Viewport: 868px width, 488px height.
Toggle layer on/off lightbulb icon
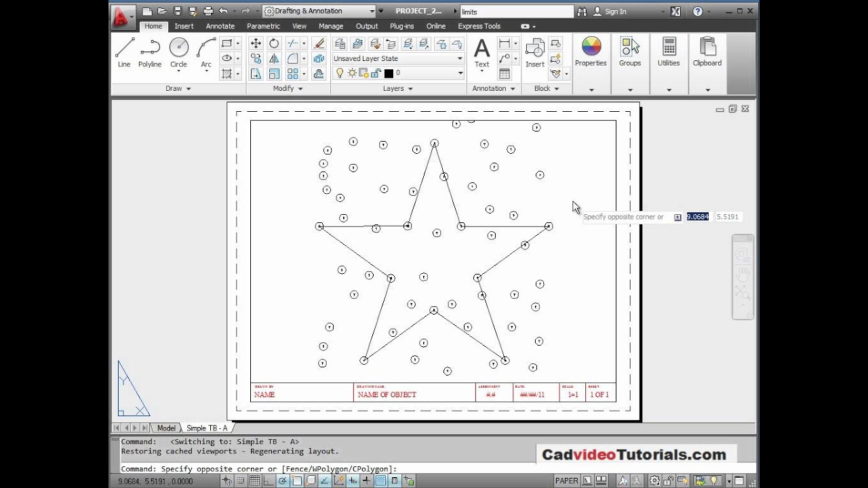(x=340, y=73)
